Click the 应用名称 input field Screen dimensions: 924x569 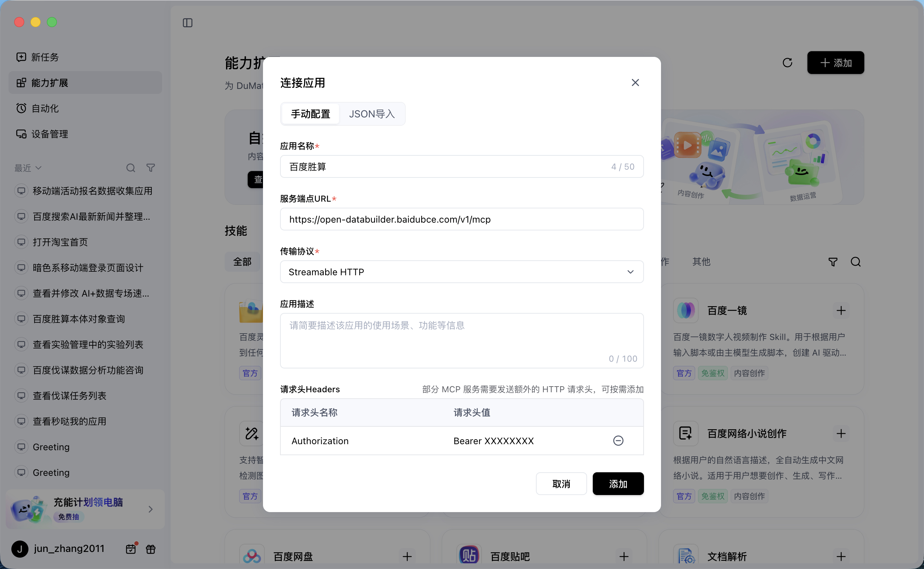point(462,166)
